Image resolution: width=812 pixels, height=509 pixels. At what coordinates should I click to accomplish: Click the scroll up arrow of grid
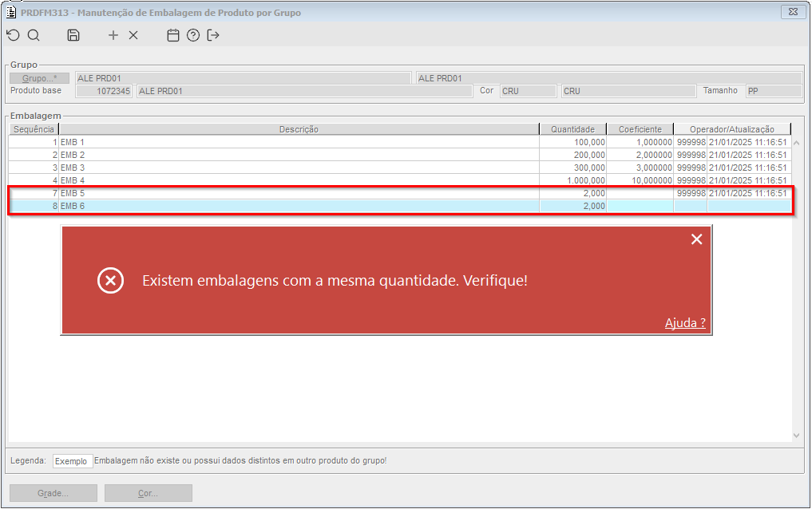point(797,143)
